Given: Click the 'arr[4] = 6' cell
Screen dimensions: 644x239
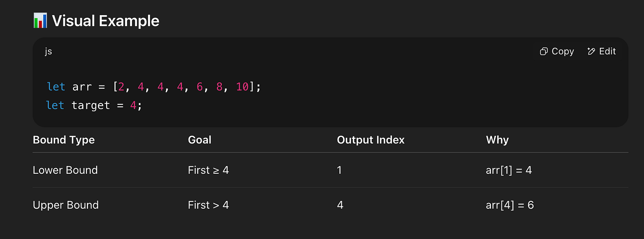Looking at the screenshot, I should pyautogui.click(x=510, y=205).
